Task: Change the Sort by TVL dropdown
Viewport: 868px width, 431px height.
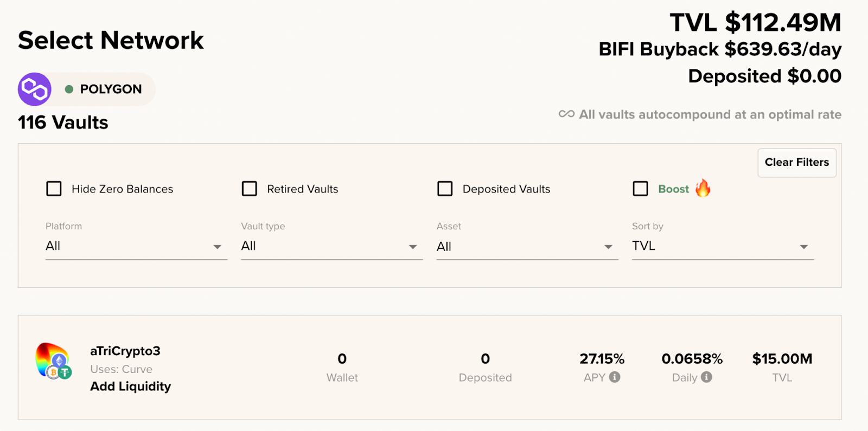Action: 722,247
